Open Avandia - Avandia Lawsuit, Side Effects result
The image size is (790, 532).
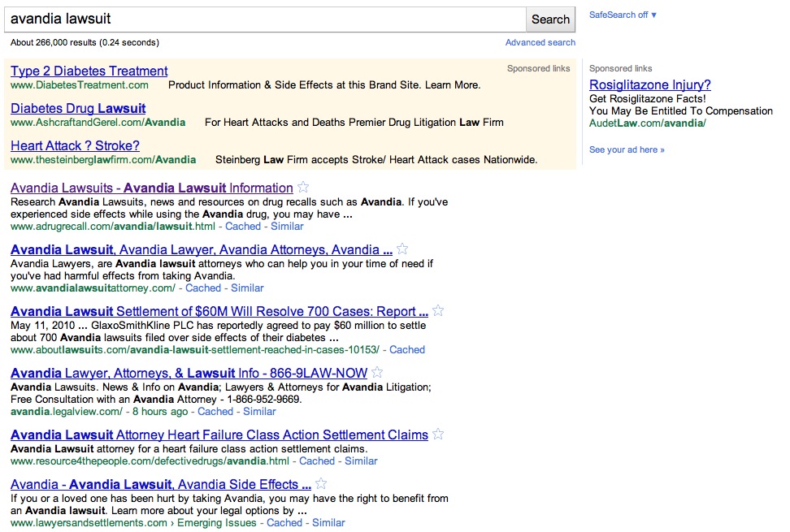coord(161,484)
